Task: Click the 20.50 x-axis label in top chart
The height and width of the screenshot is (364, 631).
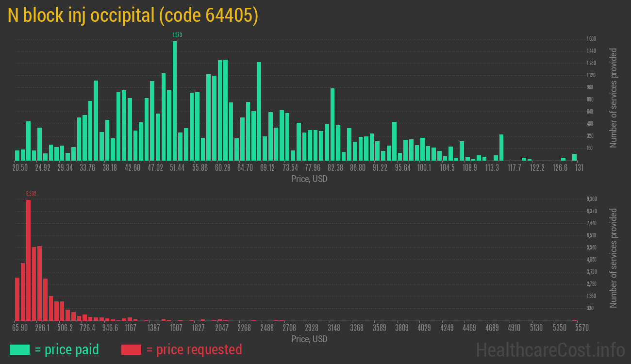Action: (20, 168)
